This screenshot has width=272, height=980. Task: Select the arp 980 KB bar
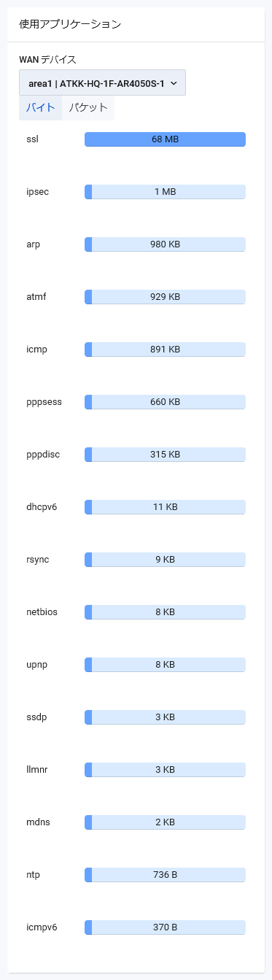(x=165, y=244)
